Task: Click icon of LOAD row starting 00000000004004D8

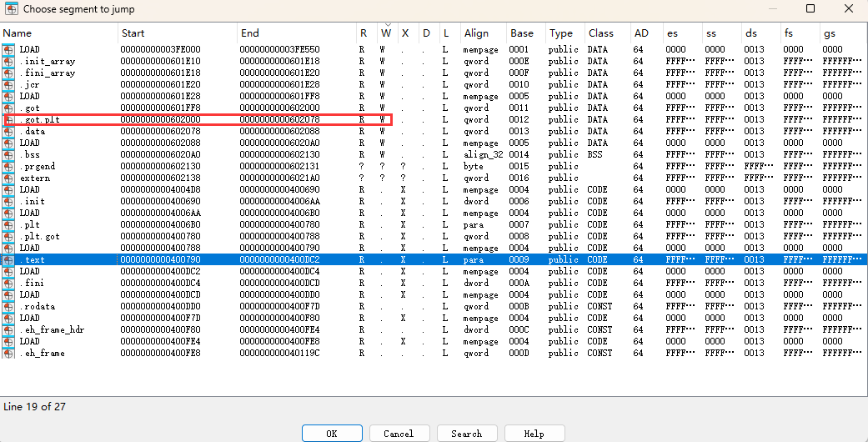Action: (x=8, y=189)
